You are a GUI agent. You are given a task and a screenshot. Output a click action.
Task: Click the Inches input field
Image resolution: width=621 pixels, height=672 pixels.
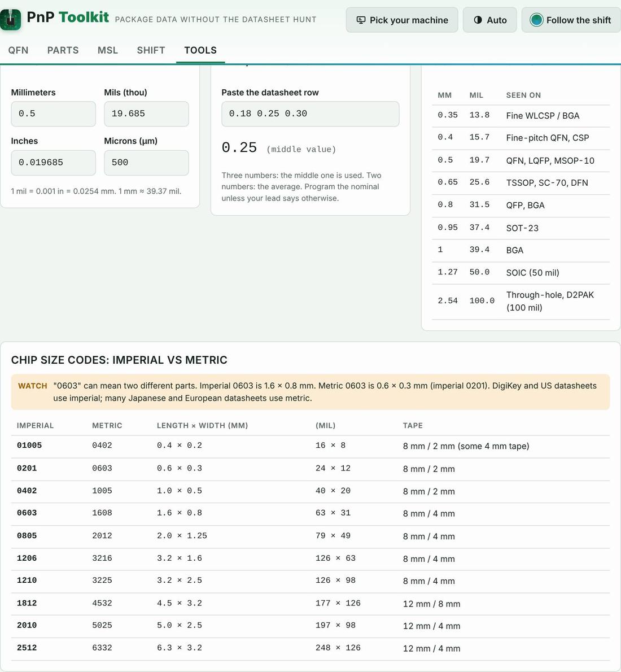coord(54,163)
